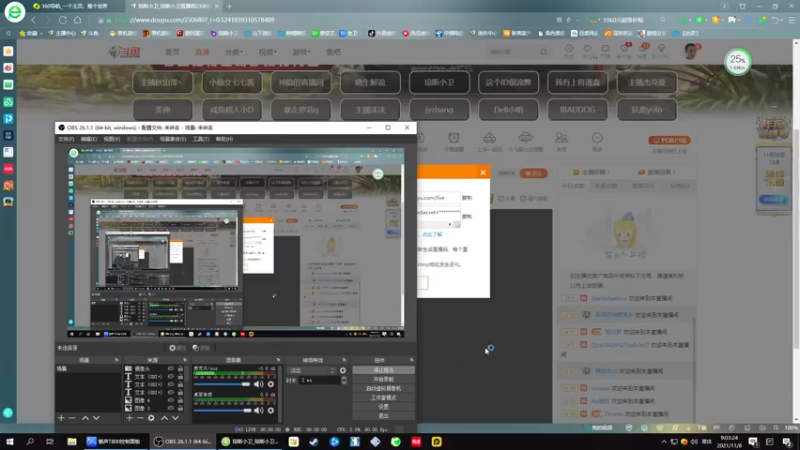The width and height of the screenshot is (800, 450).
Task: Open the user avatar in Douyu header
Action: pos(690,51)
